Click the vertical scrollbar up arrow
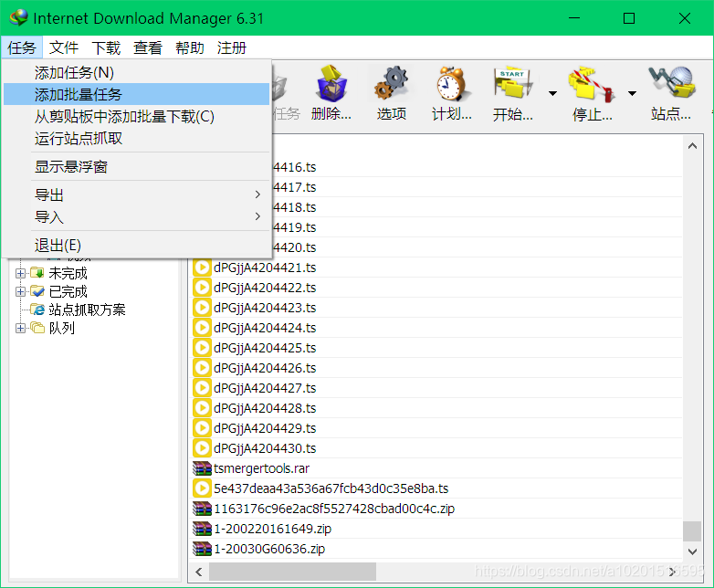 [x=692, y=146]
